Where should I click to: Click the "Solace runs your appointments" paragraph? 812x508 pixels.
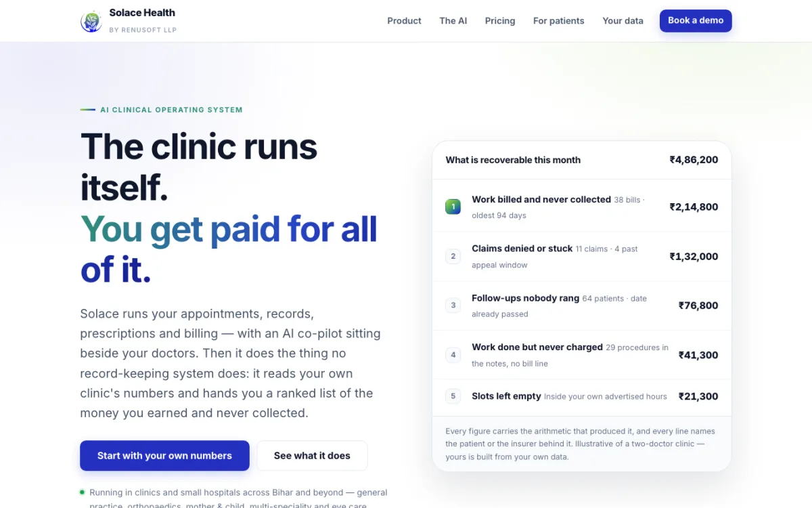[x=231, y=364]
